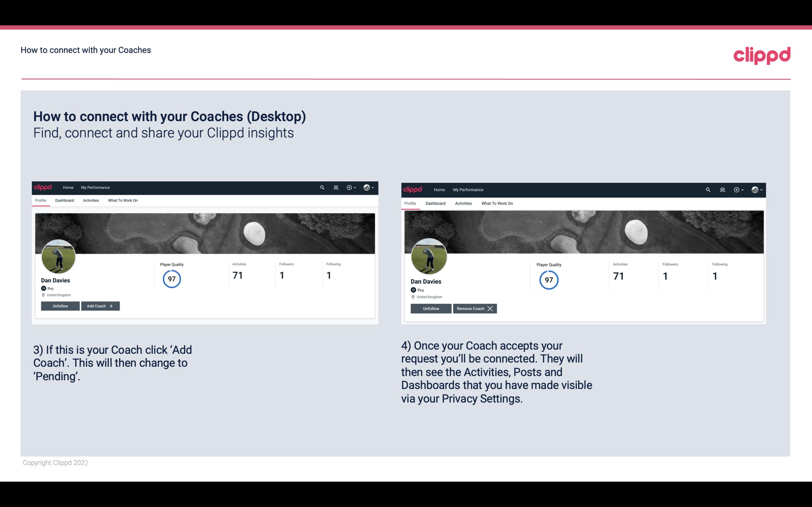Expand 'What To Work On' tab left
This screenshot has height=507, width=812.
(122, 200)
